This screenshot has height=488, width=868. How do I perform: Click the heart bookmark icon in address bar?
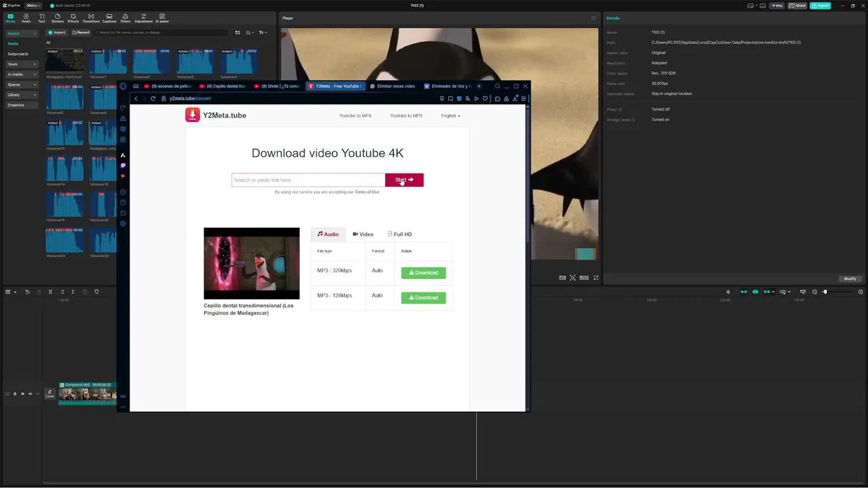pyautogui.click(x=485, y=98)
